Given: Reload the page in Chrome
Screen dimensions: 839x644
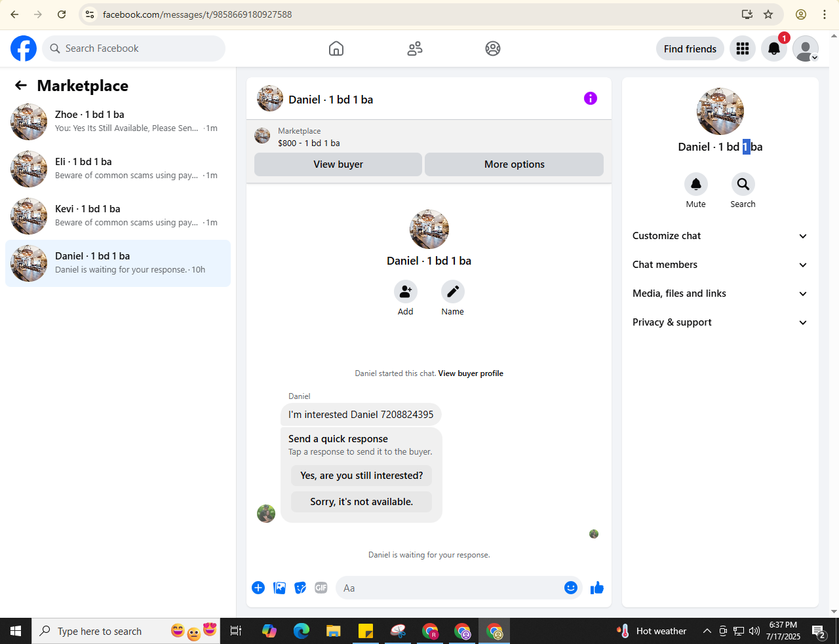Looking at the screenshot, I should click(x=62, y=14).
